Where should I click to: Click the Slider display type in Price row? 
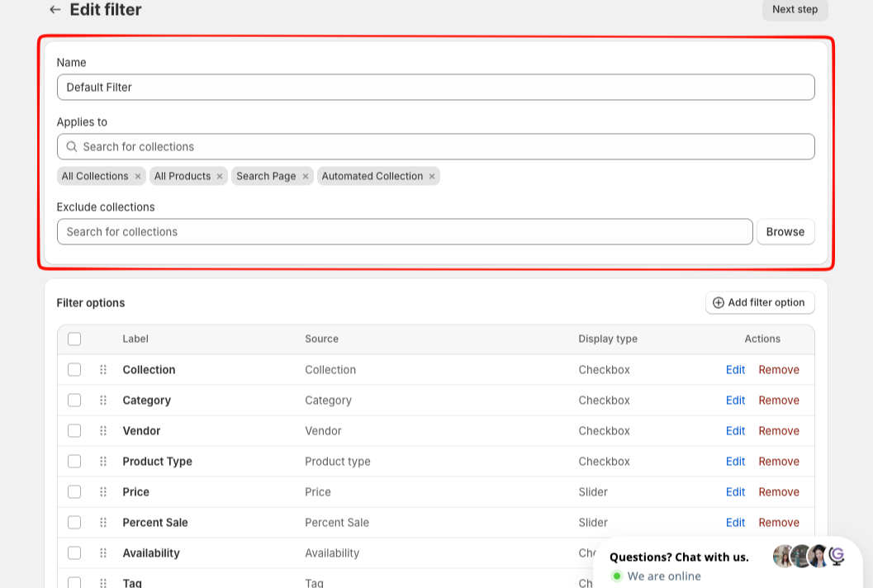coord(593,492)
